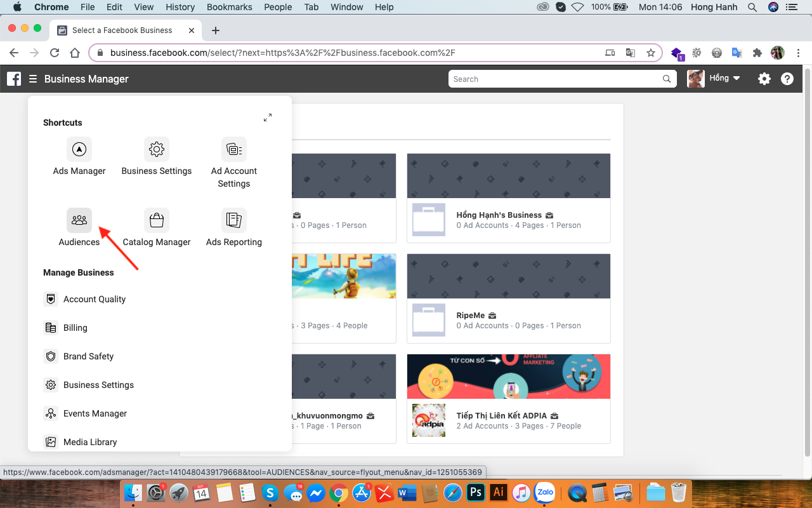
Task: Click the adpia logo thumbnail
Action: (429, 420)
